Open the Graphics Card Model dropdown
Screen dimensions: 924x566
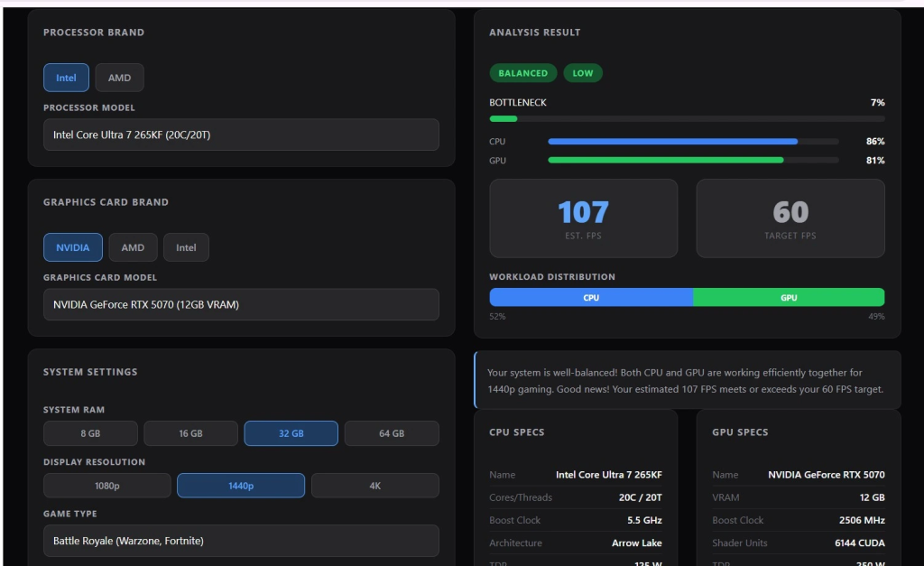[x=241, y=304]
